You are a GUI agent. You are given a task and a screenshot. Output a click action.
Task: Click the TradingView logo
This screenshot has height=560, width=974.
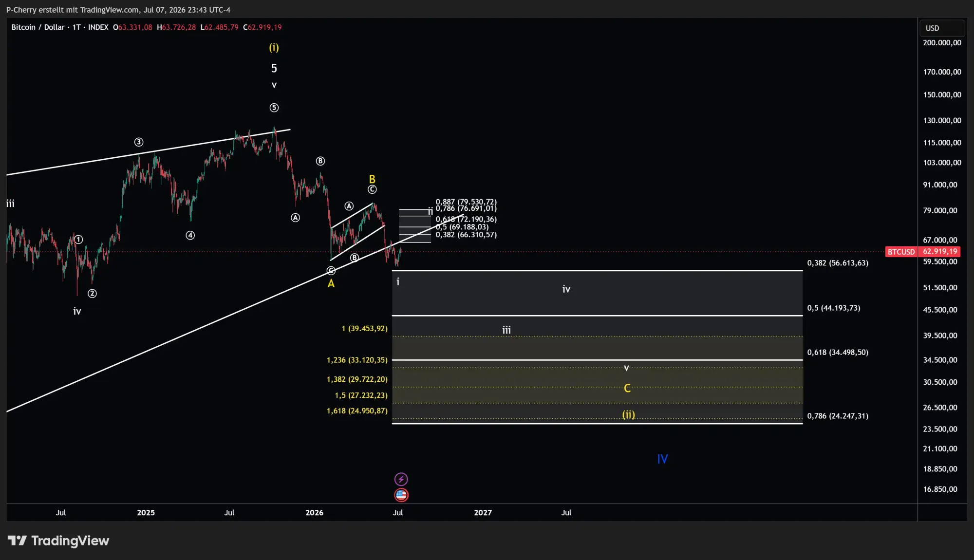click(58, 541)
